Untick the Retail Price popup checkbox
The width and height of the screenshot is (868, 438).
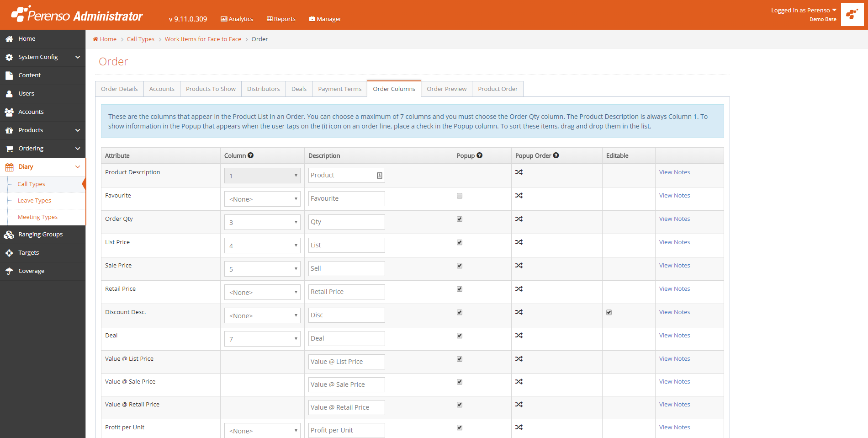coord(460,289)
